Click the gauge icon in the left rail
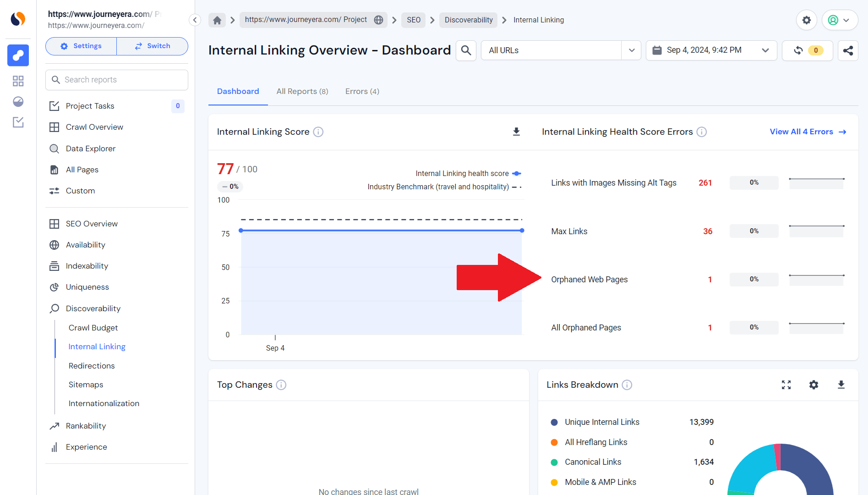The height and width of the screenshot is (495, 868). click(x=18, y=102)
